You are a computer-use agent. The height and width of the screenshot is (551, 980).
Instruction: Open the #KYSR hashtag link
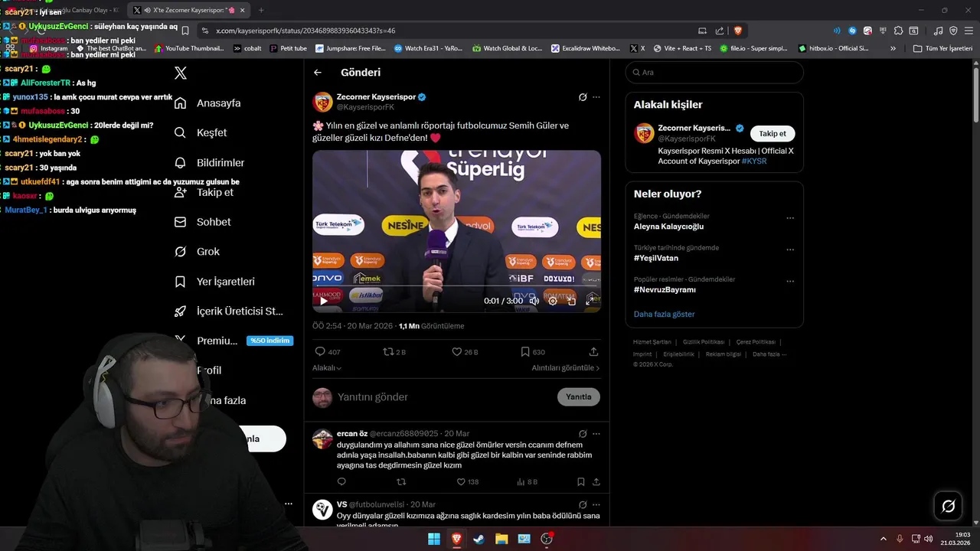point(754,161)
